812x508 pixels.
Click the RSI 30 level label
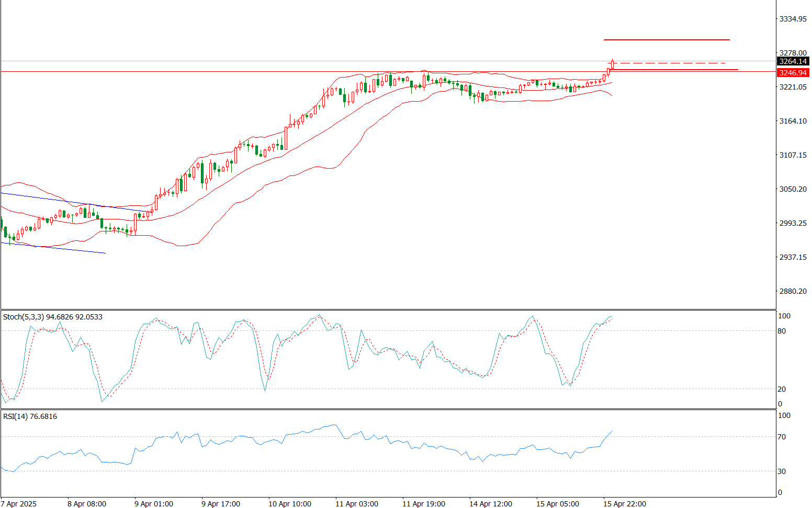782,471
